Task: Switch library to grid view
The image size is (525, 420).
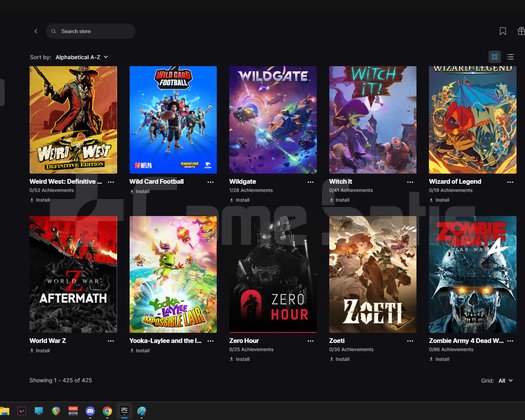Action: pyautogui.click(x=495, y=57)
